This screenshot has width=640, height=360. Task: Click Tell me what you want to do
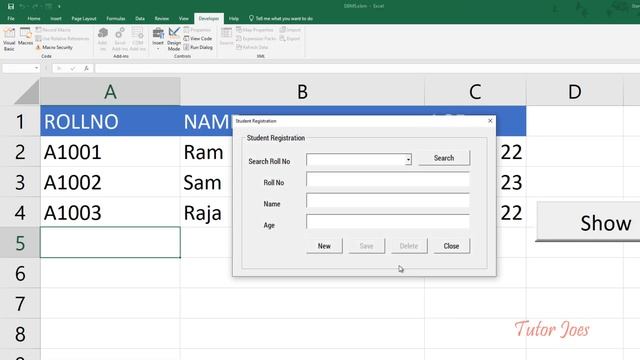click(281, 18)
